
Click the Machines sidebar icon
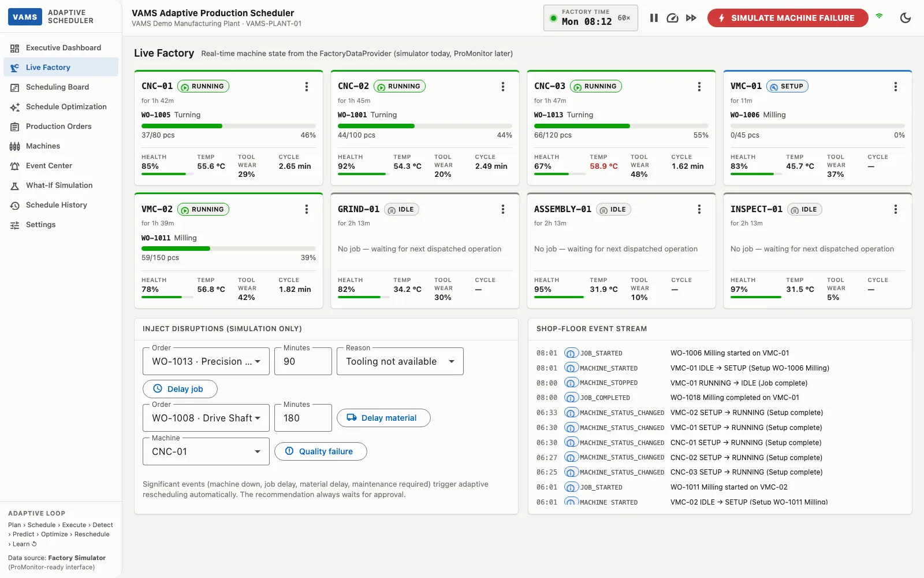[x=15, y=147]
